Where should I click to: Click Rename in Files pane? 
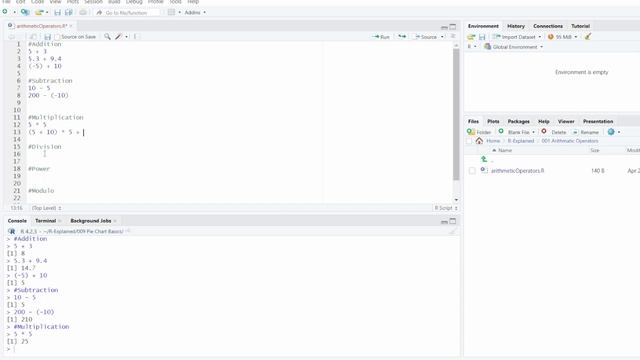tap(586, 132)
